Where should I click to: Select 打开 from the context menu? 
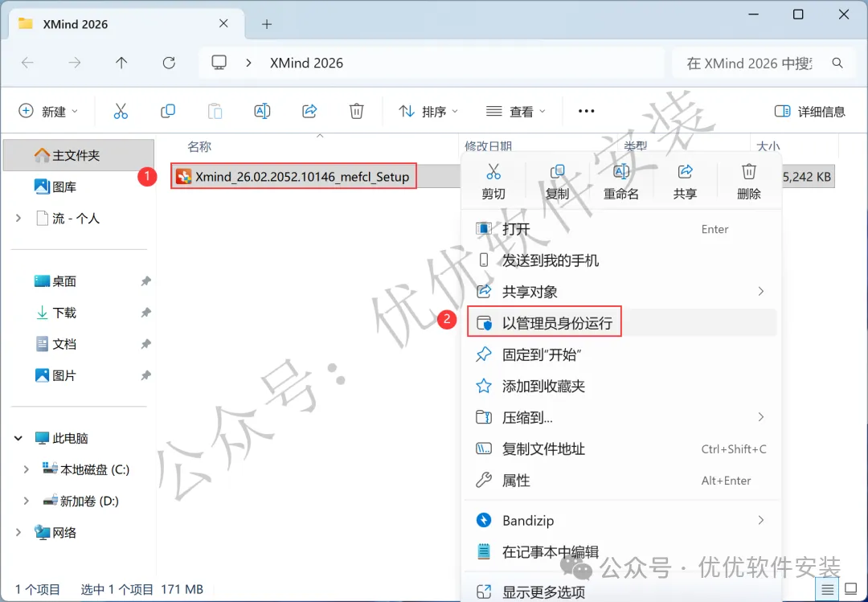click(x=621, y=229)
